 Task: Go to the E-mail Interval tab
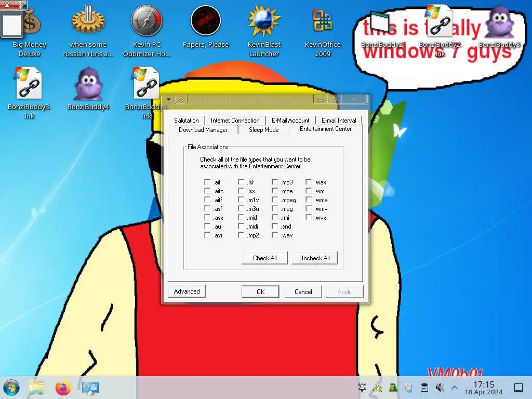[339, 121]
